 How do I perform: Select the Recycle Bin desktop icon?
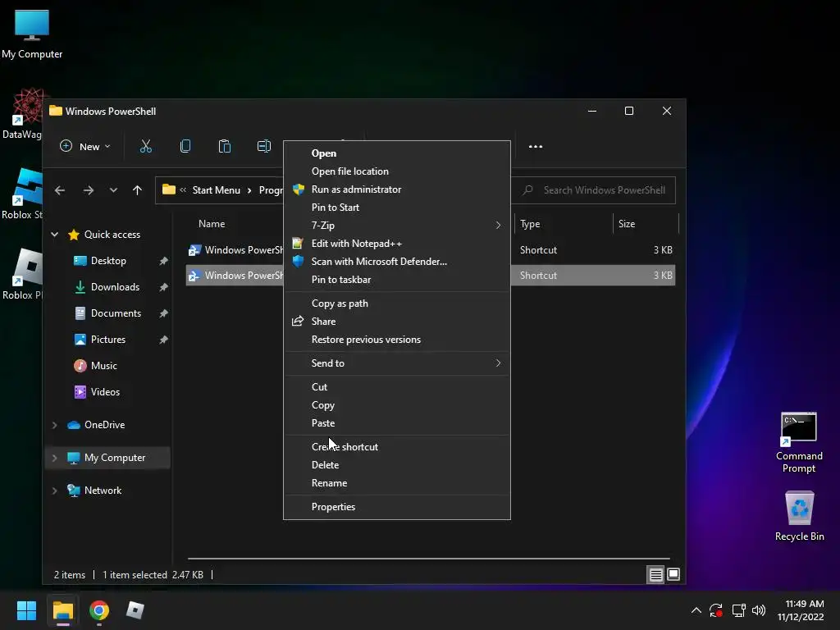click(799, 515)
